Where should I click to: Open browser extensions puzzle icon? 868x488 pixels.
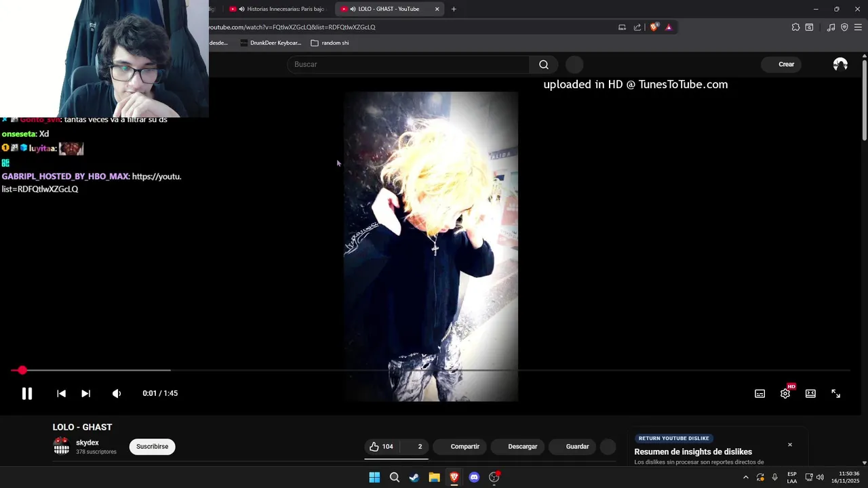coord(796,27)
